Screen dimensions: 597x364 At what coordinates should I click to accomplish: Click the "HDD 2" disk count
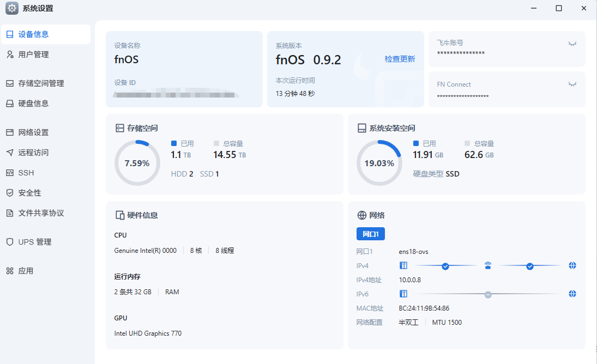coord(182,174)
